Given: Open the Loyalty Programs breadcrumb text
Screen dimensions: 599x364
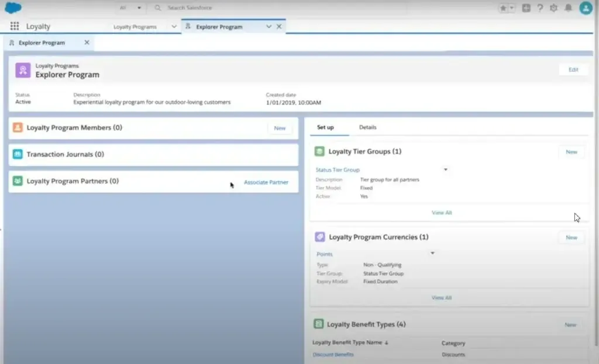Looking at the screenshot, I should 57,65.
